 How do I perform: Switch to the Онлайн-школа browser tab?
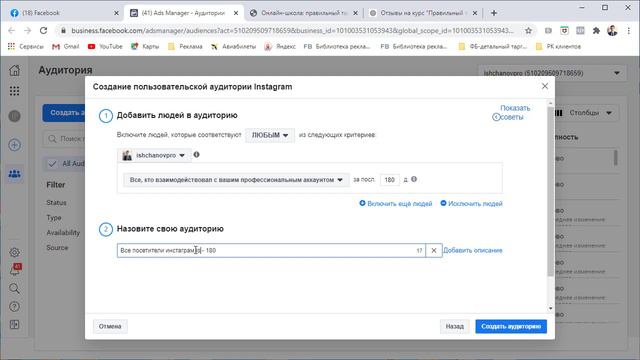click(x=304, y=13)
